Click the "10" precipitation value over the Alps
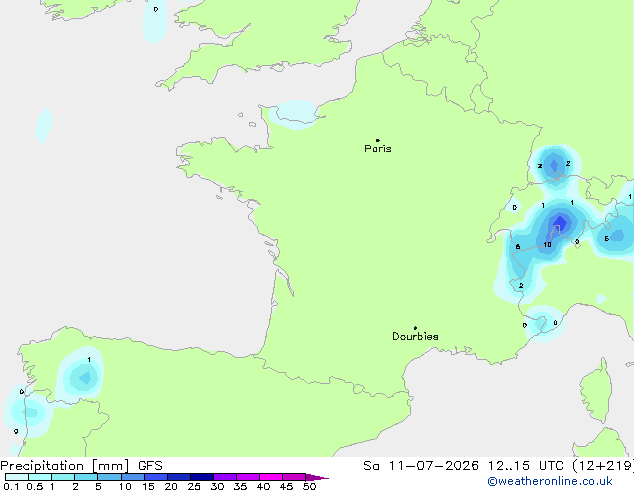The image size is (634, 490). coord(547,245)
